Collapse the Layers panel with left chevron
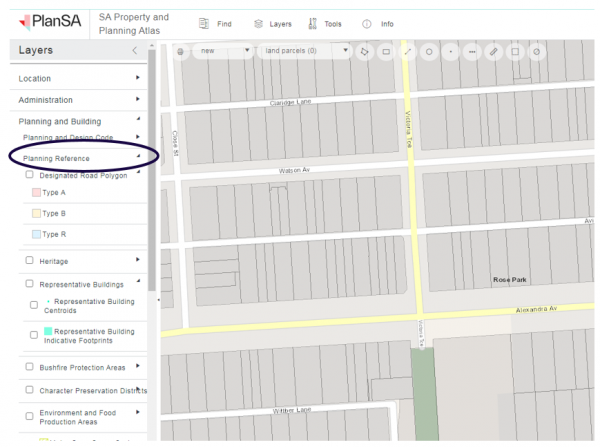This screenshot has height=447, width=600. [134, 50]
